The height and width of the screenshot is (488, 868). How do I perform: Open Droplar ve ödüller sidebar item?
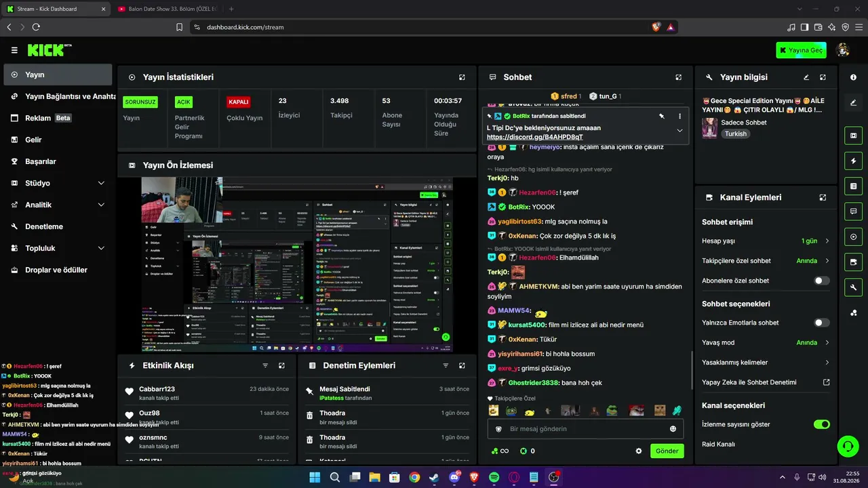coord(58,270)
